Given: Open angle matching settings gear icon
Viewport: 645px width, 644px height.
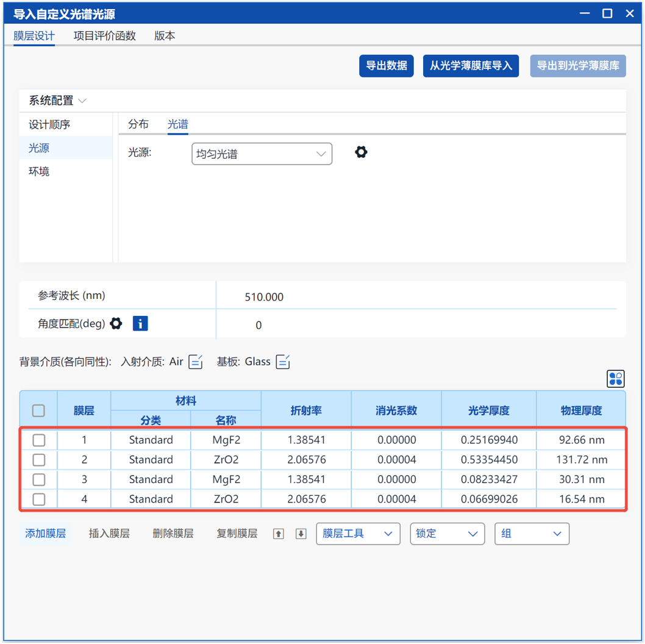Looking at the screenshot, I should pos(116,324).
